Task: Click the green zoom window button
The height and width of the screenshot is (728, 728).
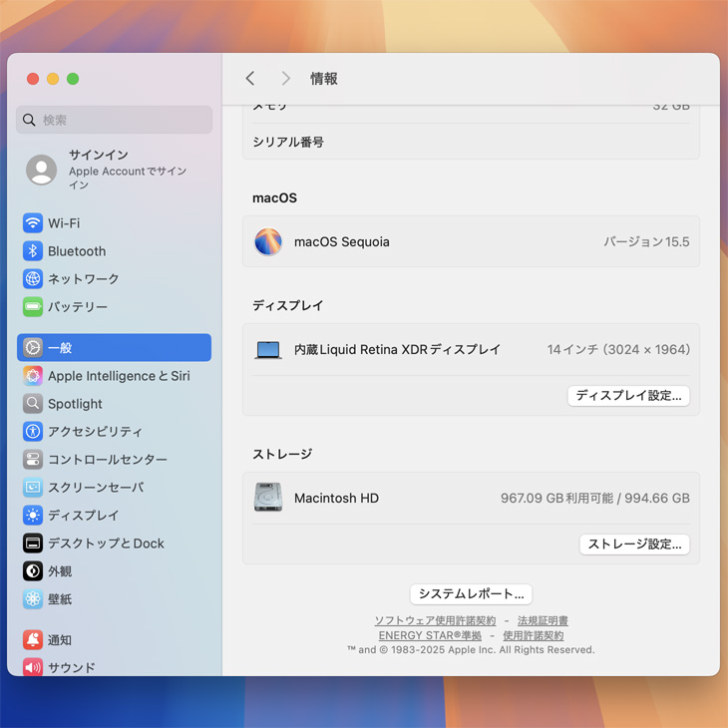Action: (x=73, y=79)
